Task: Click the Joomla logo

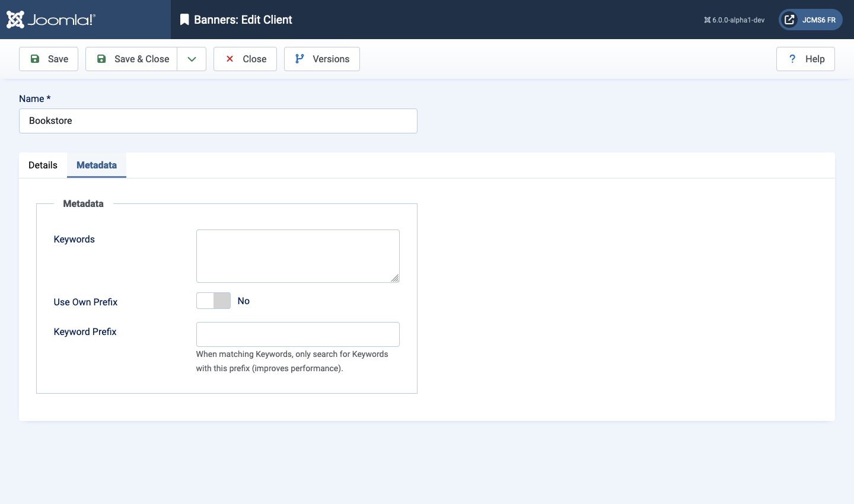Action: [50, 20]
